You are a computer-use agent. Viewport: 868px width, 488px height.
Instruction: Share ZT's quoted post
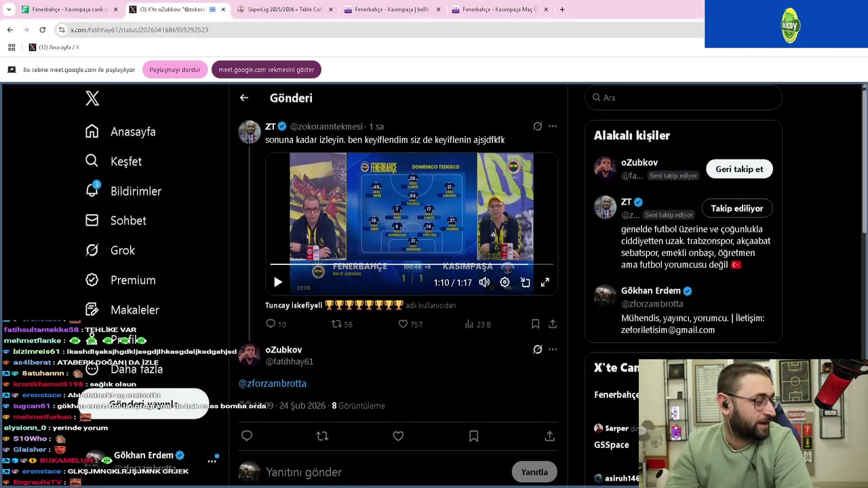(553, 324)
